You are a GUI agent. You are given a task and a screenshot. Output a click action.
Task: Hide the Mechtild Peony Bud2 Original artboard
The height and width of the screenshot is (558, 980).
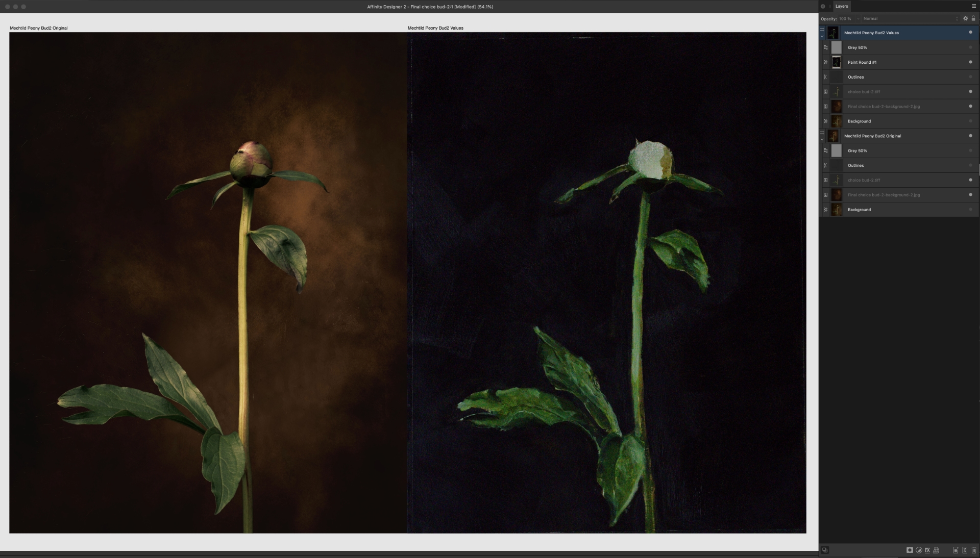click(x=970, y=136)
